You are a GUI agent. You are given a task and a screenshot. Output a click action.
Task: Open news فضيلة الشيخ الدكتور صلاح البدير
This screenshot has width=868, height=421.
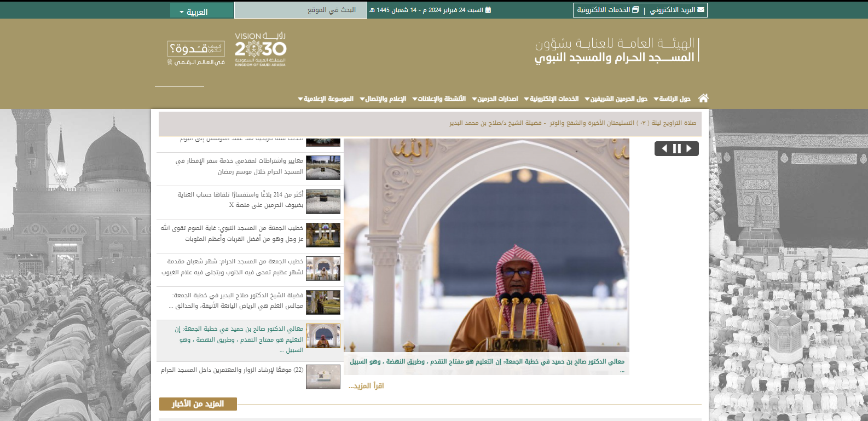236,301
